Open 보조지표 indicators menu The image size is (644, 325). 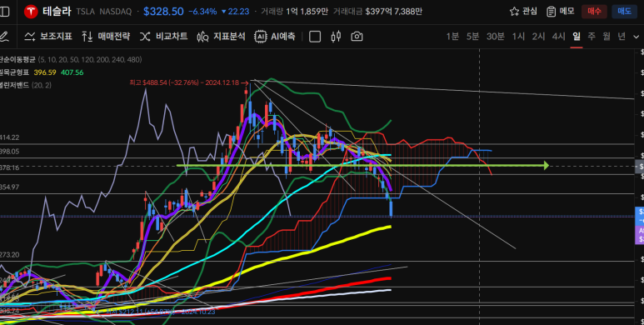pyautogui.click(x=48, y=37)
